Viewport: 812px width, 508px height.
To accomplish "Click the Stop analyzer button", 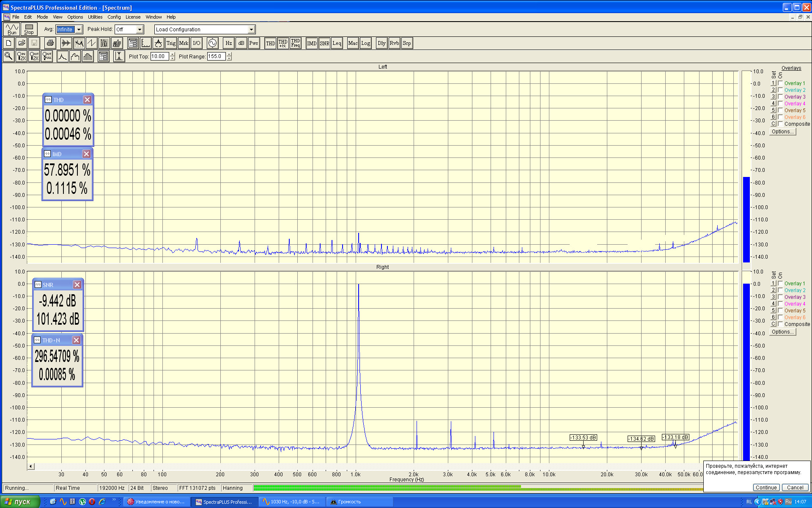I will click(x=29, y=29).
